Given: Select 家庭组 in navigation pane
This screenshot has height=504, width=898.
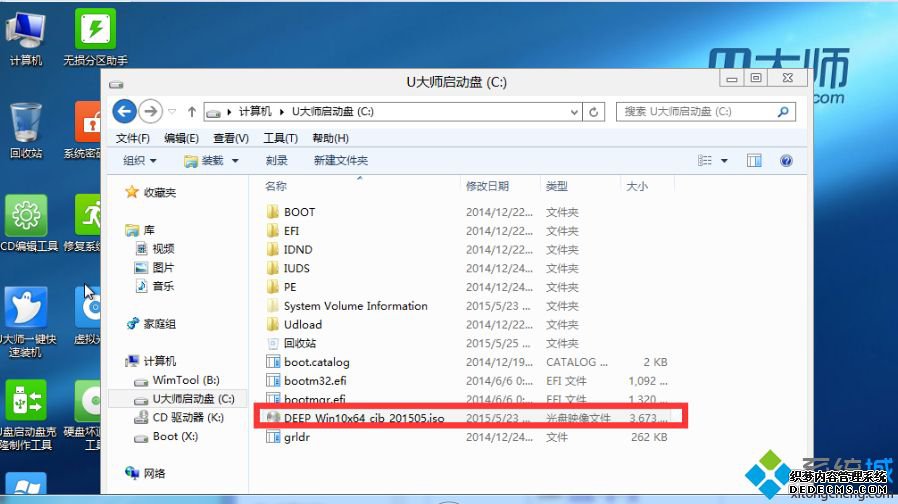Looking at the screenshot, I should click(x=151, y=324).
